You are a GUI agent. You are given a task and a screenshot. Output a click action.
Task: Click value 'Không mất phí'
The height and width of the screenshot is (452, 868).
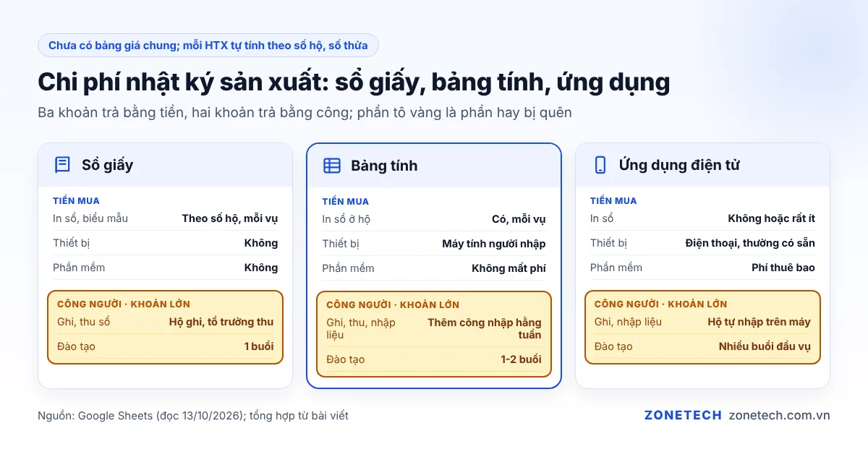(509, 268)
